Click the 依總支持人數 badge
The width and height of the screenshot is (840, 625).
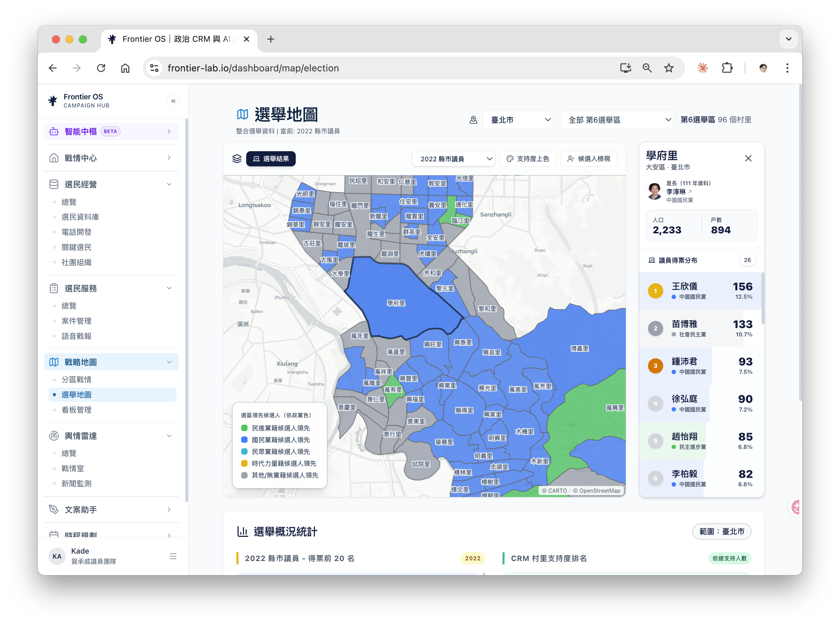click(729, 558)
